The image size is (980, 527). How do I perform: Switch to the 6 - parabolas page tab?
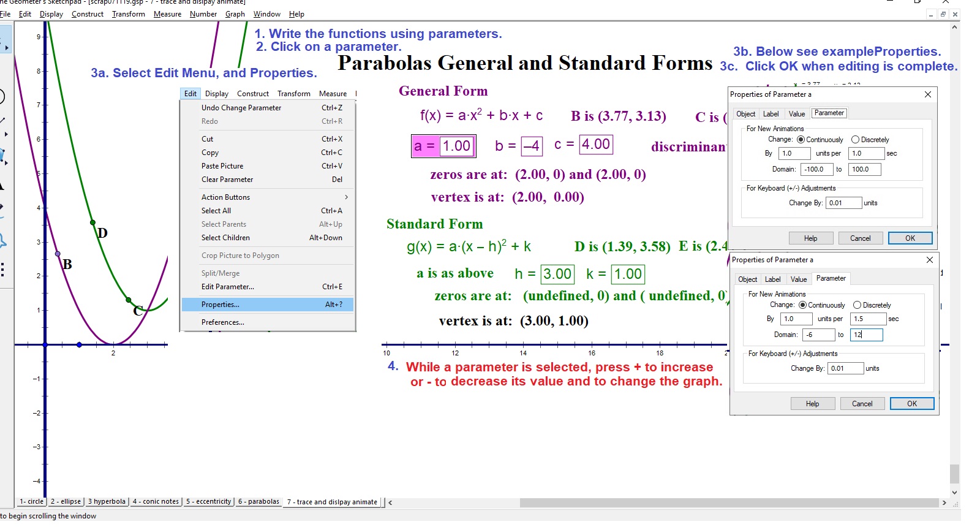coord(258,501)
